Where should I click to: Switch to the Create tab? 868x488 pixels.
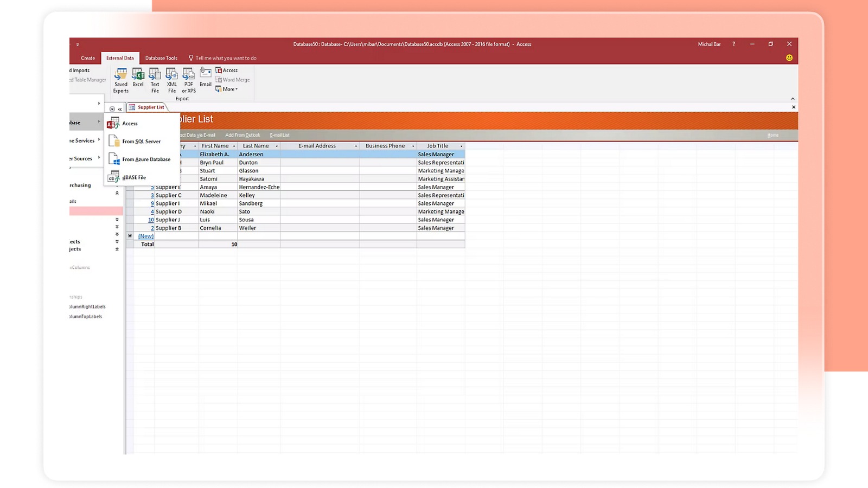(x=88, y=58)
